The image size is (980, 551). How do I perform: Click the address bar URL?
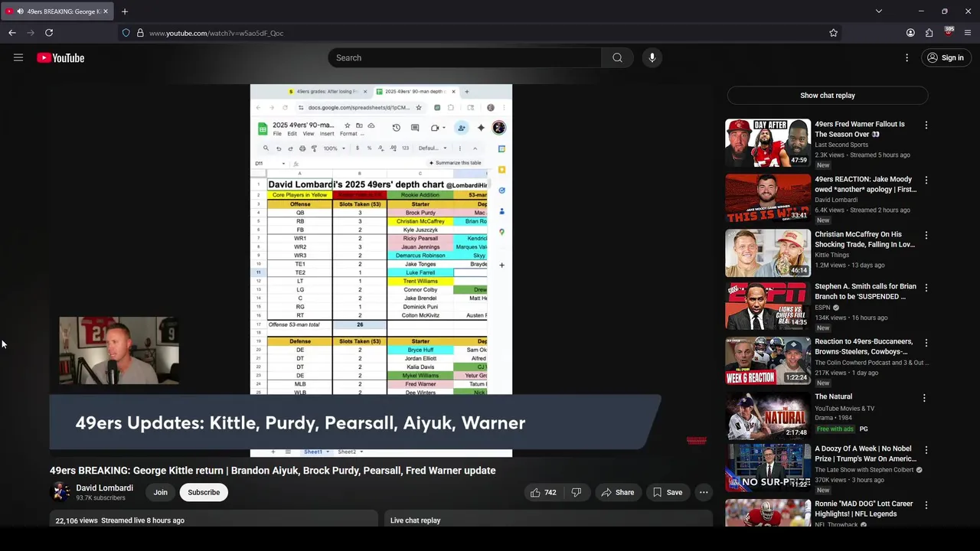tap(216, 33)
